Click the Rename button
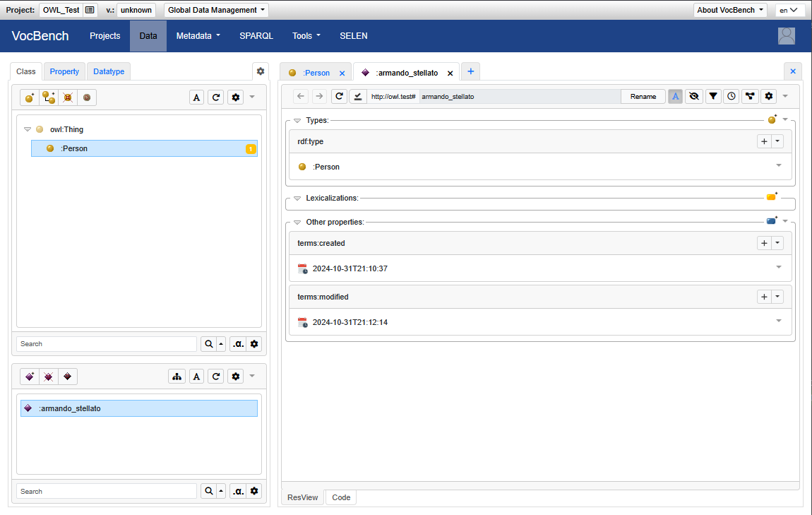Image resolution: width=812 pixels, height=515 pixels. coord(643,96)
